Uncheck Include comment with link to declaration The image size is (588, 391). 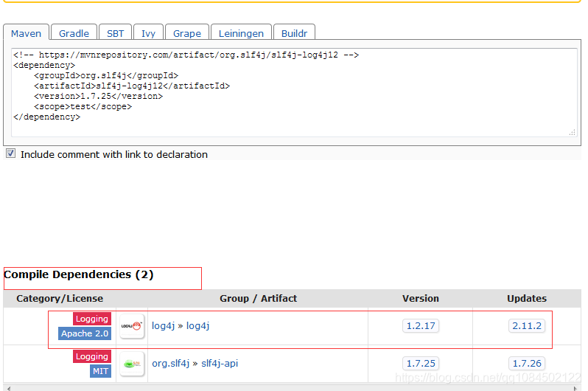pyautogui.click(x=11, y=153)
